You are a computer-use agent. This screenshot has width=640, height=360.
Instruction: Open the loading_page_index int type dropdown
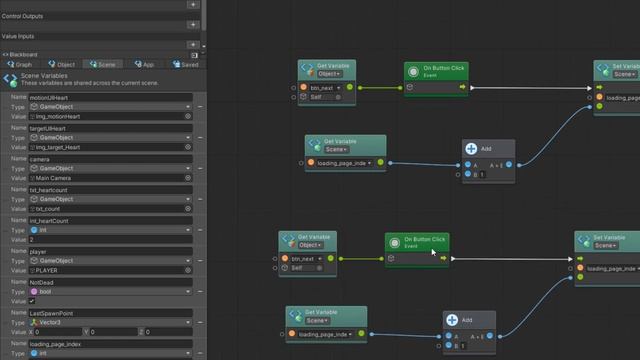click(110, 353)
